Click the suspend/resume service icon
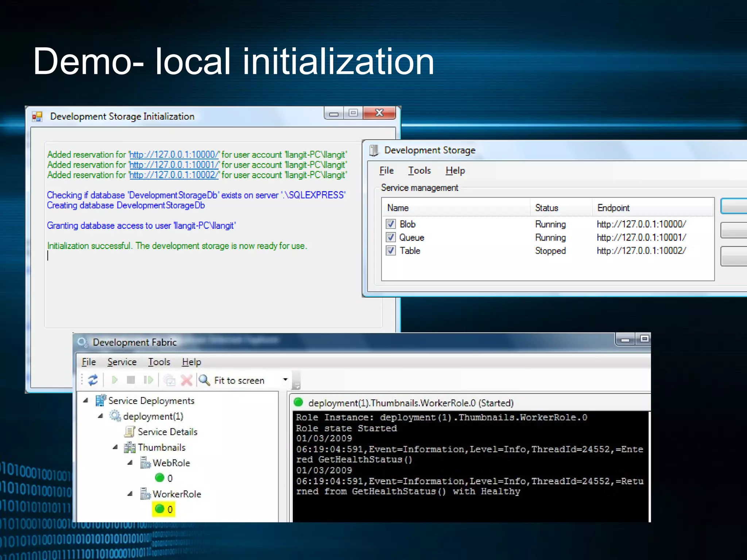Viewport: 747px width, 560px height. [x=148, y=380]
